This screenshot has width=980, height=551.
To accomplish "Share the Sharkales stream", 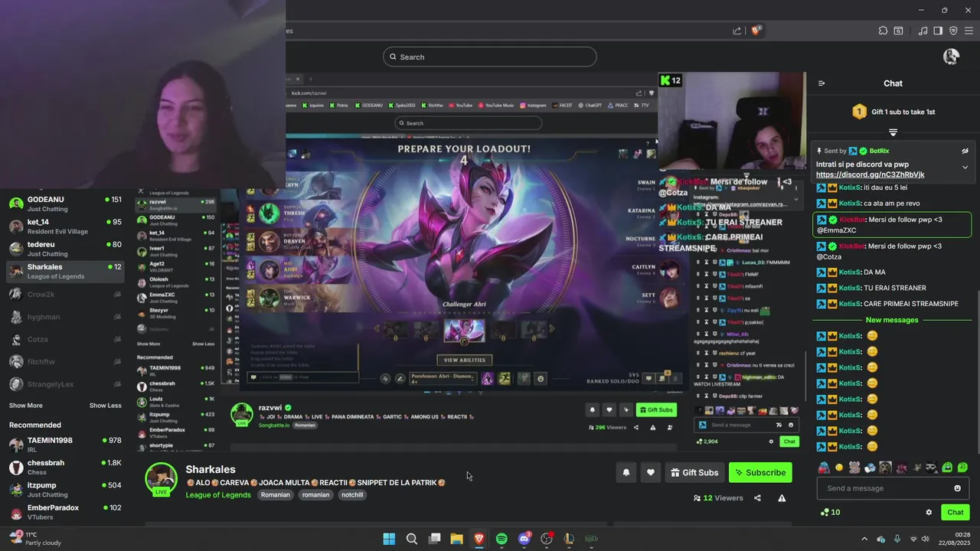I will coord(757,498).
